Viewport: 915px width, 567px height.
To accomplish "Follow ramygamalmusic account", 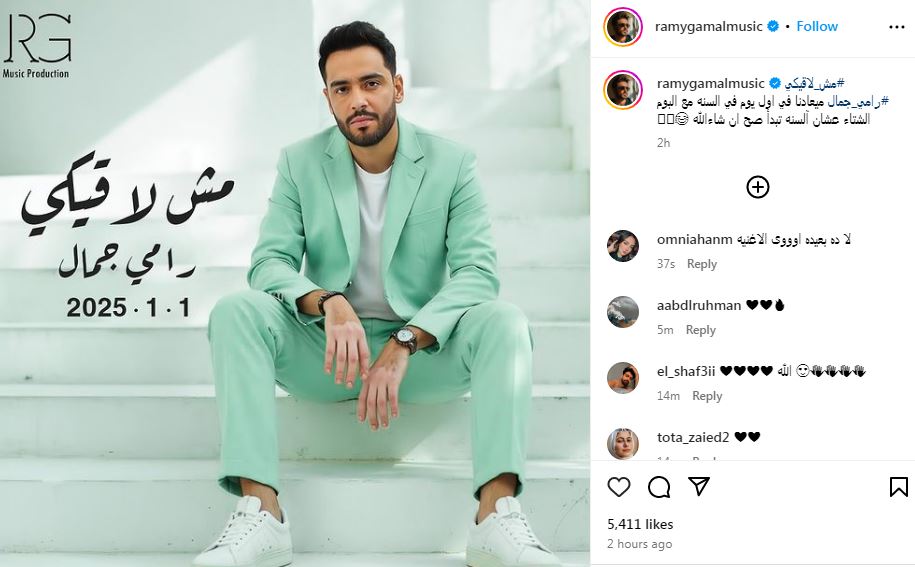I will pyautogui.click(x=817, y=26).
